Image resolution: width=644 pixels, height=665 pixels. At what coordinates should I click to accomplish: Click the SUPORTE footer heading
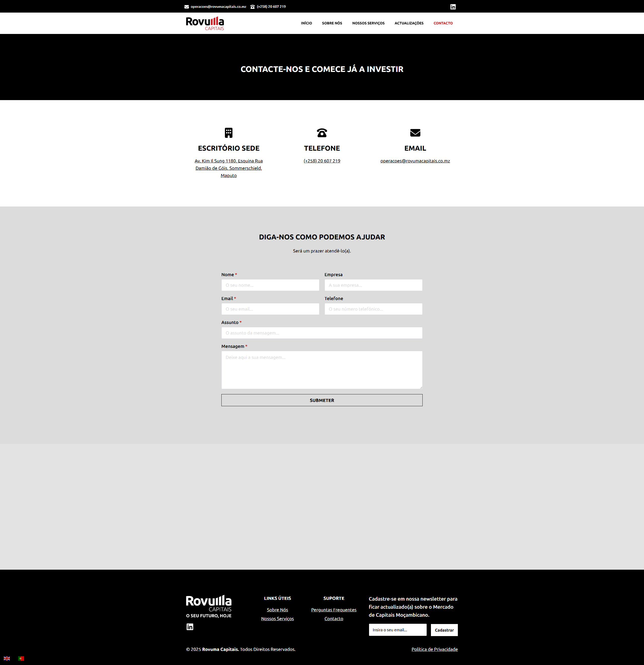pos(334,598)
